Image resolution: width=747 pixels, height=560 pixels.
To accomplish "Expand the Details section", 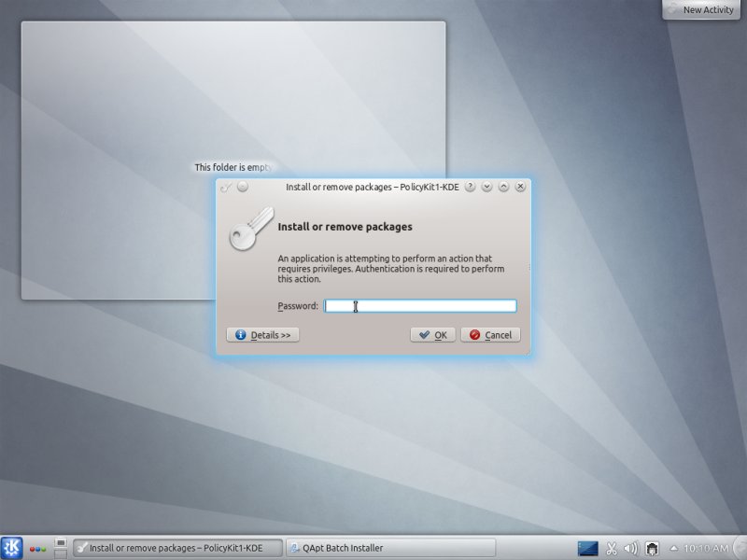I will coord(263,335).
